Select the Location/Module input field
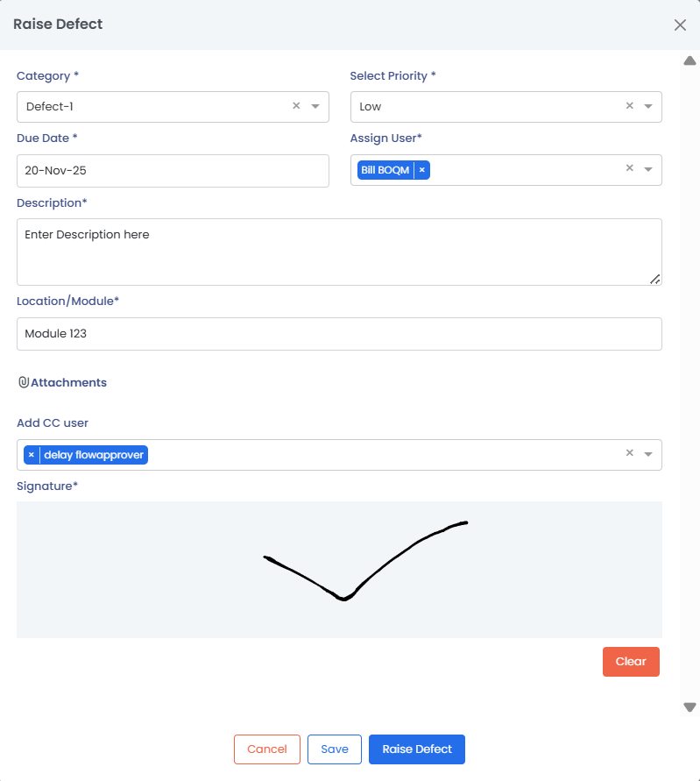Image resolution: width=700 pixels, height=781 pixels. point(339,334)
